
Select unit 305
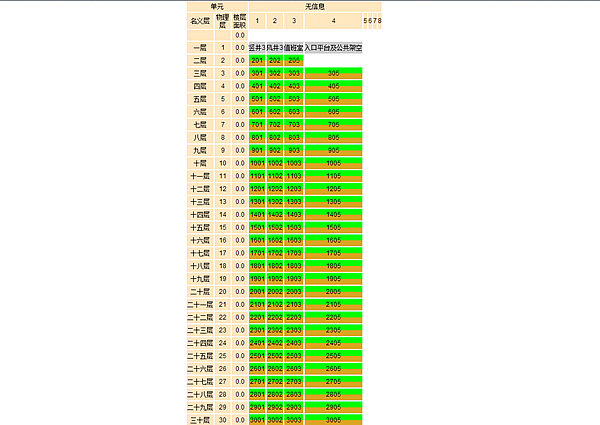coord(333,73)
